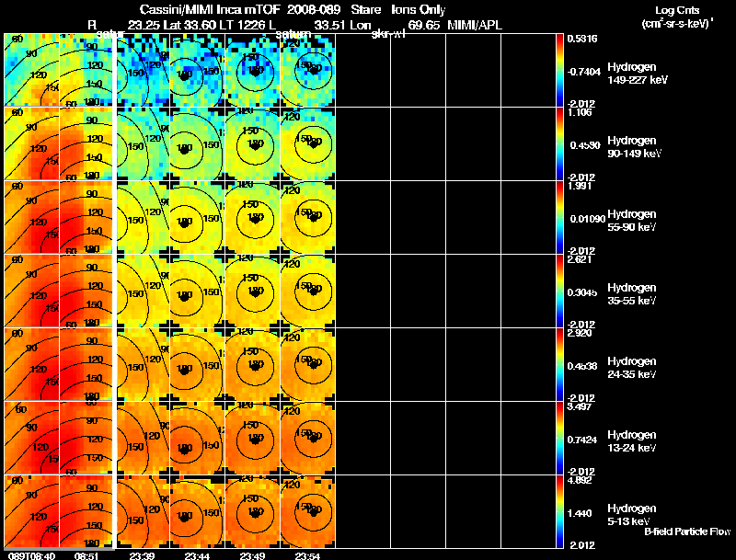Pick color bar beside Hydrogen 24-35 keV

(x=559, y=364)
